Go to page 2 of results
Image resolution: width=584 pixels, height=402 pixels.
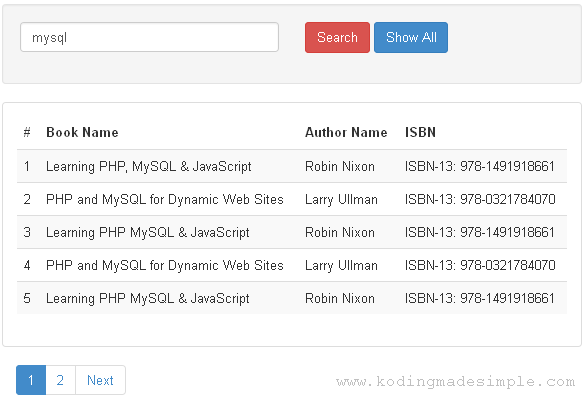(x=60, y=380)
